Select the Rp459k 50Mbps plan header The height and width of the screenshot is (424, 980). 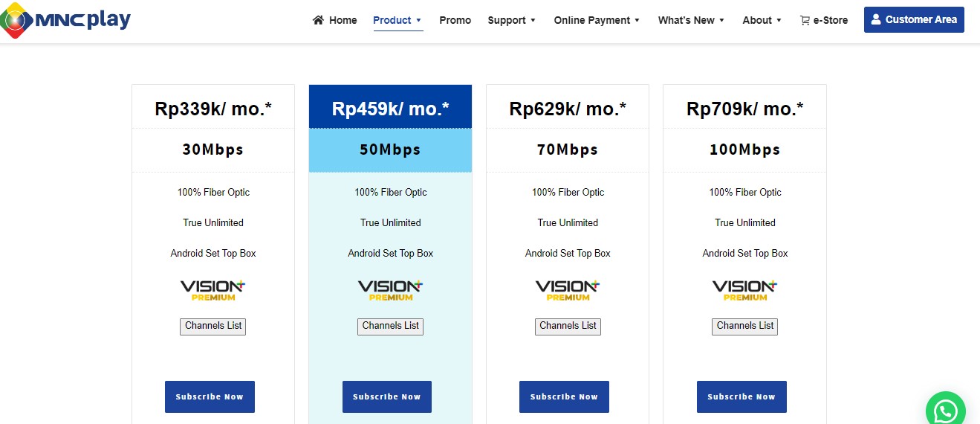pos(390,109)
